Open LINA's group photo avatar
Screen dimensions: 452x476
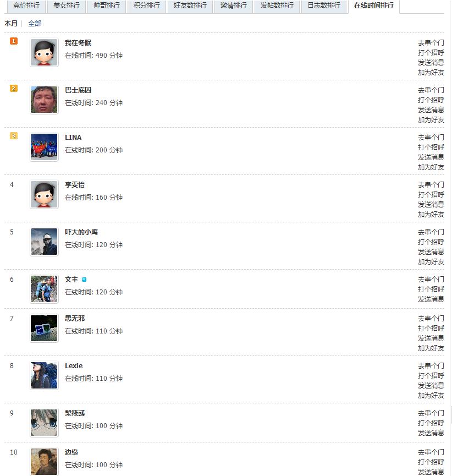(44, 147)
